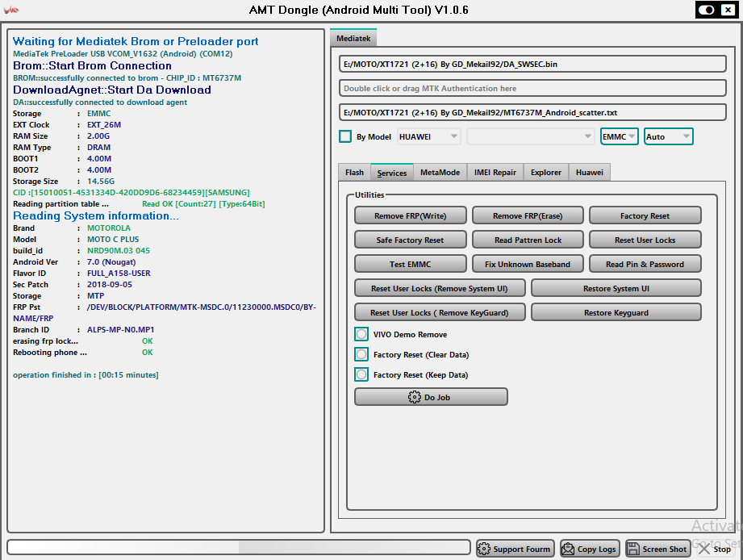743x560 pixels.
Task: Click the MediaTek PreLoader USB VCOM line
Action: 123,53
